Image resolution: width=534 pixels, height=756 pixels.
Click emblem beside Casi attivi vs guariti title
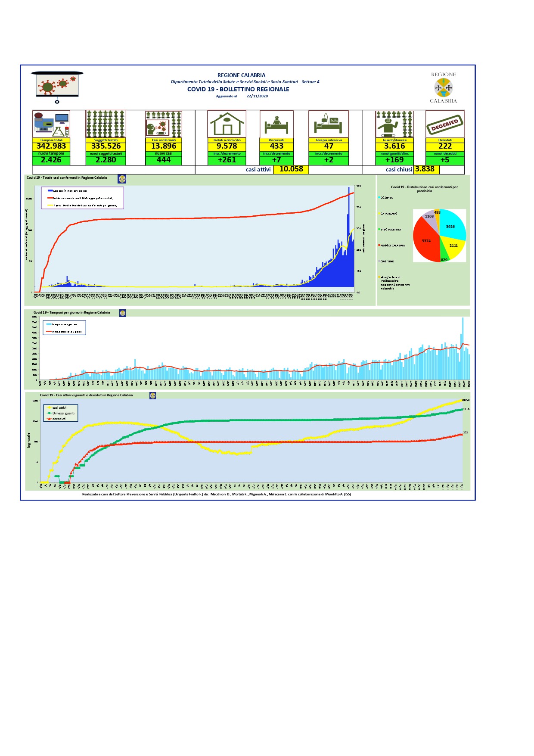coord(152,395)
